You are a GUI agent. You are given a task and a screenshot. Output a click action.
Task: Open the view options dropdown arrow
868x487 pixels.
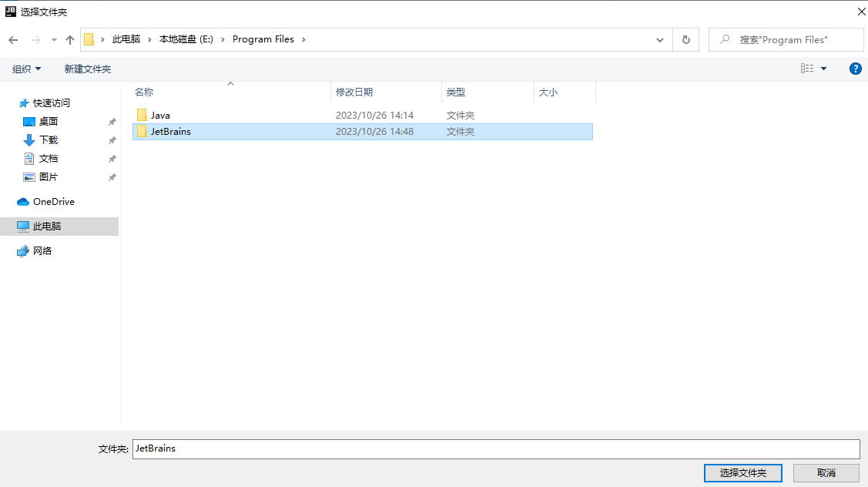824,69
